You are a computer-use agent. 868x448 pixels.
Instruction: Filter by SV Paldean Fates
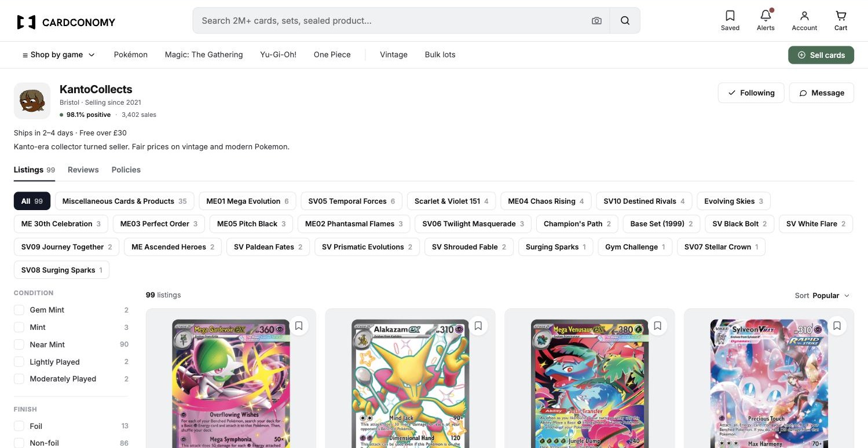pos(268,247)
